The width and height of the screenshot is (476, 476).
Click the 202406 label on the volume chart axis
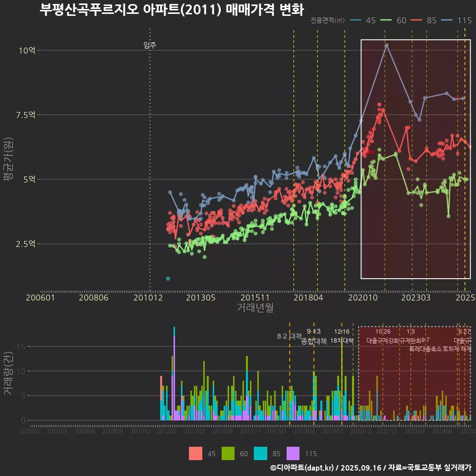(442, 431)
